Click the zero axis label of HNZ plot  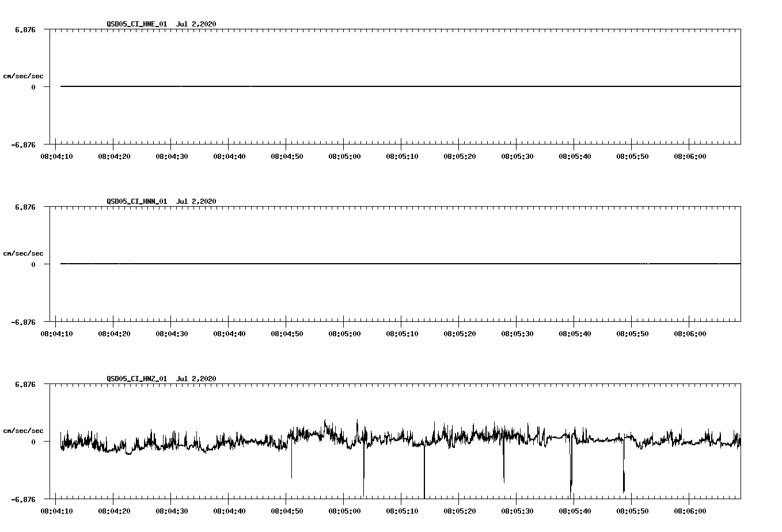click(x=33, y=442)
